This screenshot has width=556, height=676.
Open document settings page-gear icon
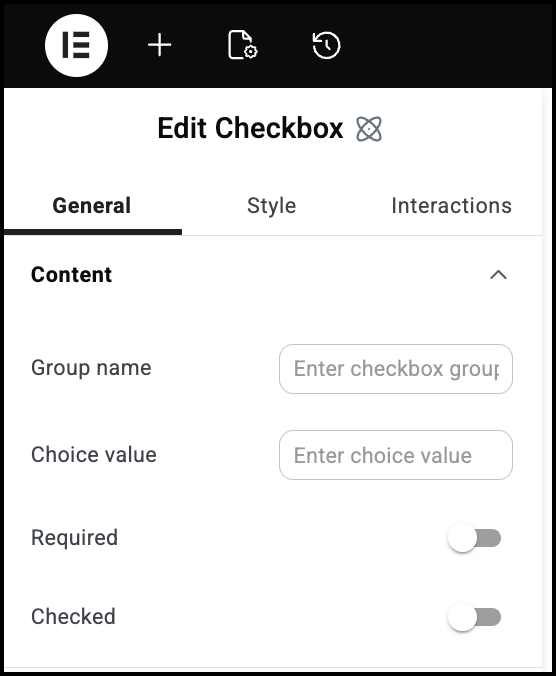(242, 45)
